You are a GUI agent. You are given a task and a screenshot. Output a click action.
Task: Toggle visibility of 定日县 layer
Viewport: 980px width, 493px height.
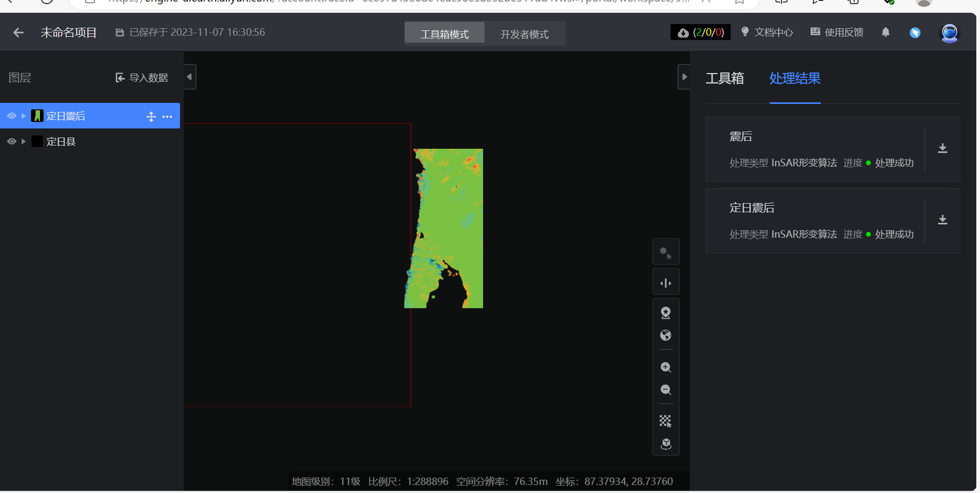11,141
